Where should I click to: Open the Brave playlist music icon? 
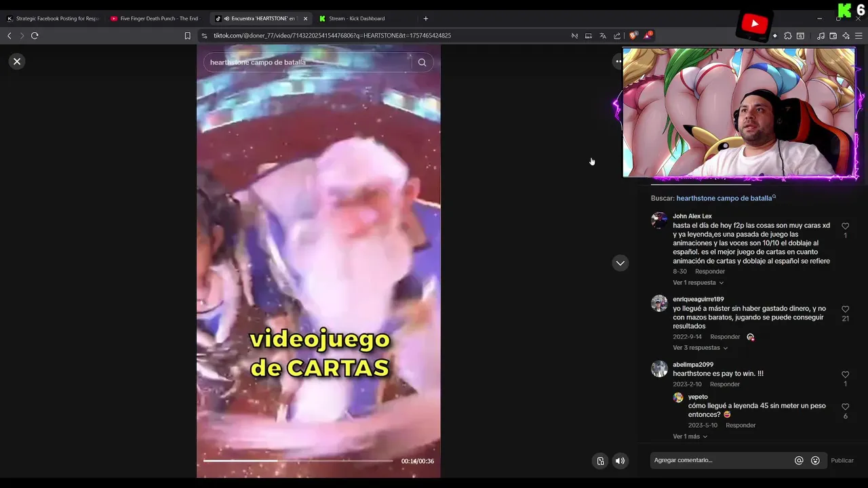821,35
